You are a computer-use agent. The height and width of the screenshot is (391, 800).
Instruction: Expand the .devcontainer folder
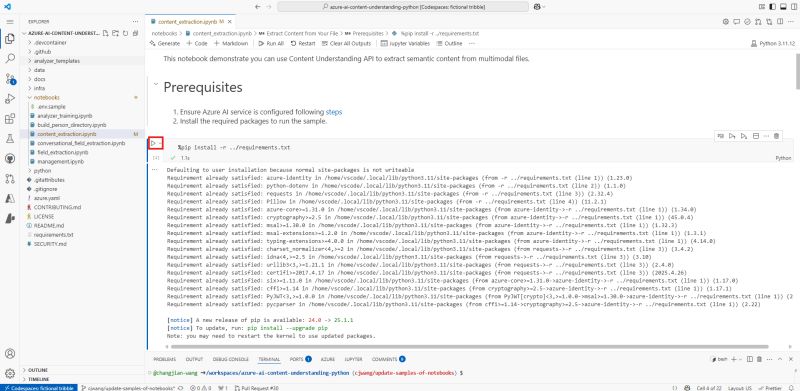point(82,43)
